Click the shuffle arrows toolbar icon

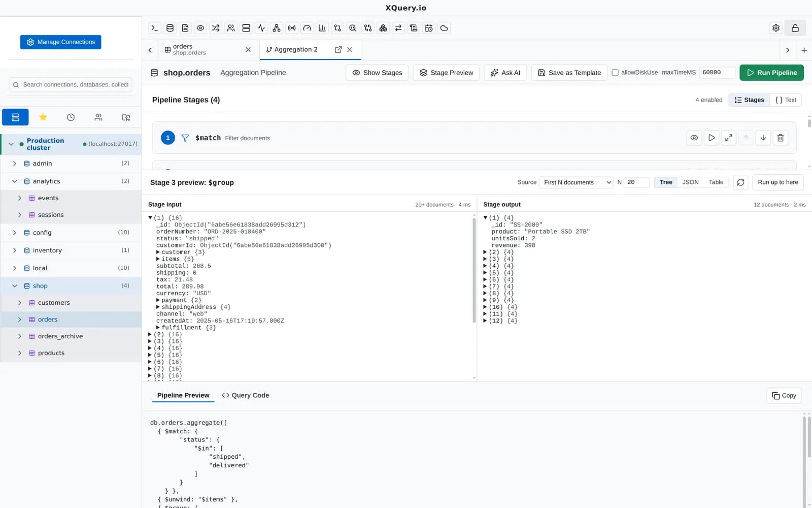[x=216, y=28]
